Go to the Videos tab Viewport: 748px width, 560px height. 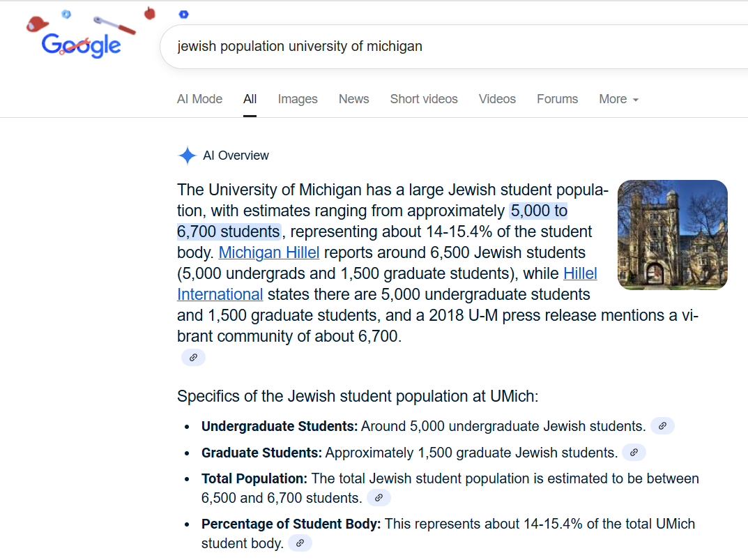tap(497, 99)
